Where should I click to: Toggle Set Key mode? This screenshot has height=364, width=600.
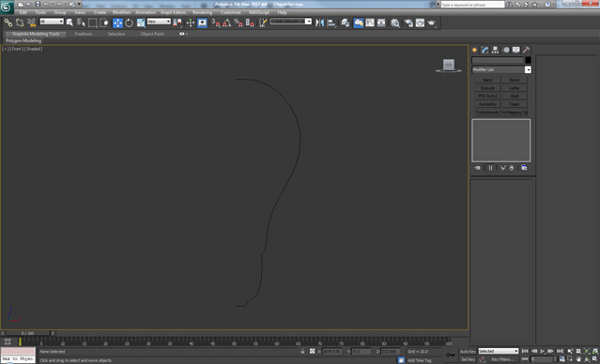coord(468,359)
